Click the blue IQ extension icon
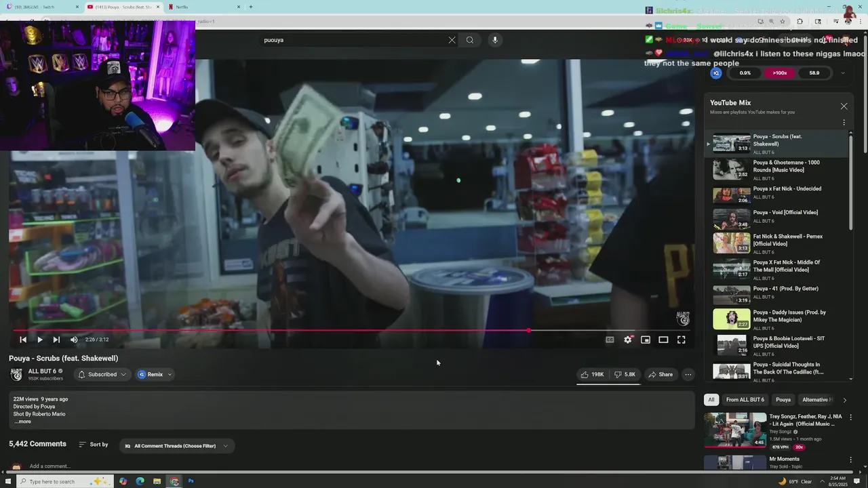 tap(716, 73)
